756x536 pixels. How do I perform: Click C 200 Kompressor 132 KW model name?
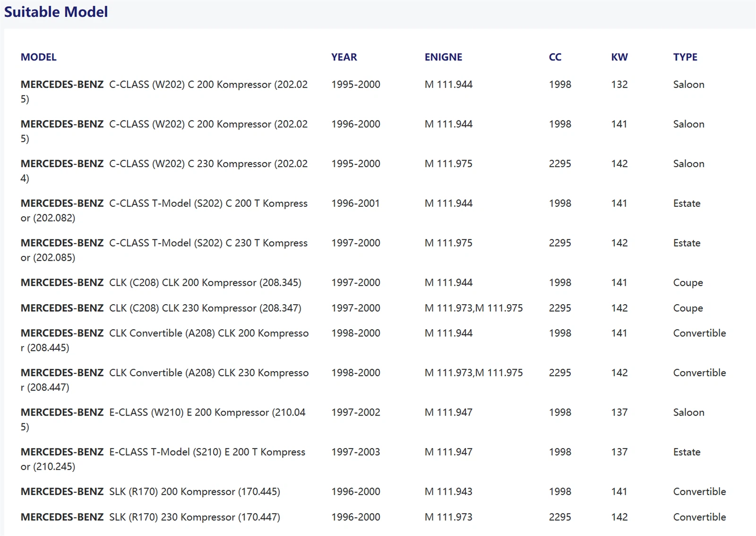point(164,92)
